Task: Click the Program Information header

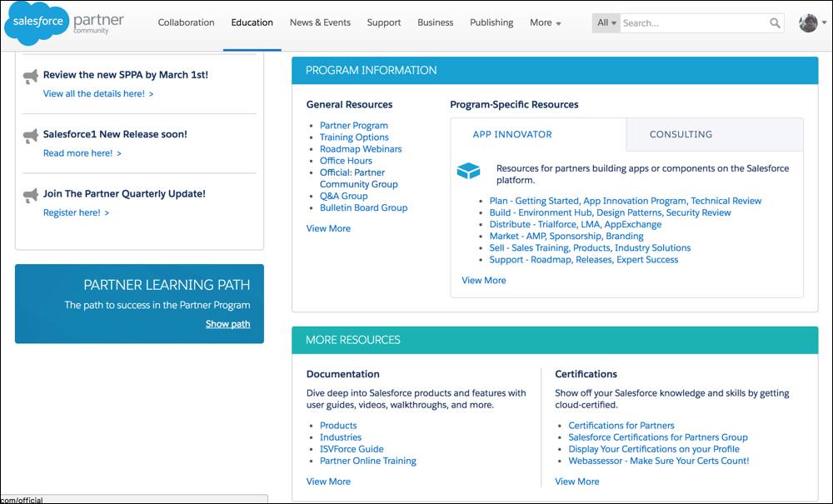Action: pos(555,70)
